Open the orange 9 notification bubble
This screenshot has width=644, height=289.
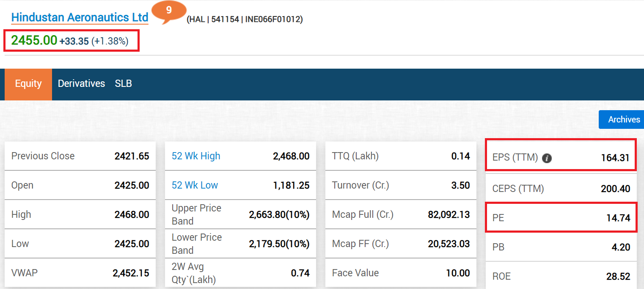tap(169, 11)
